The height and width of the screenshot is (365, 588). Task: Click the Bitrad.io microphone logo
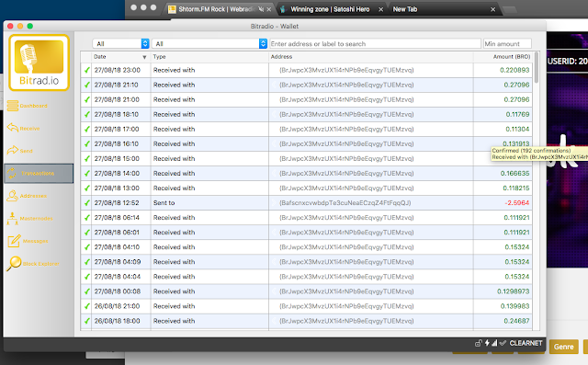click(x=39, y=63)
